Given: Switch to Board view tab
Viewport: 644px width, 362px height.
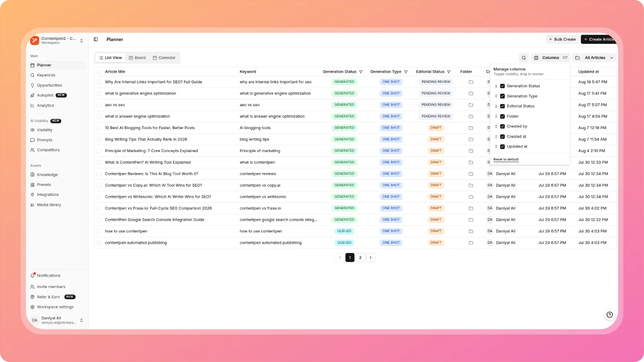Looking at the screenshot, I should click(137, 58).
